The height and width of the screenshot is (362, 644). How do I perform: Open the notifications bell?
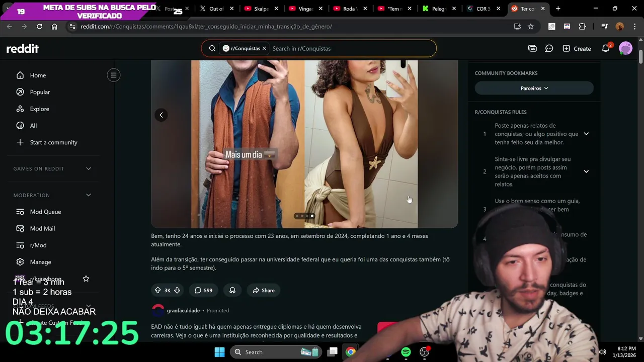606,48
